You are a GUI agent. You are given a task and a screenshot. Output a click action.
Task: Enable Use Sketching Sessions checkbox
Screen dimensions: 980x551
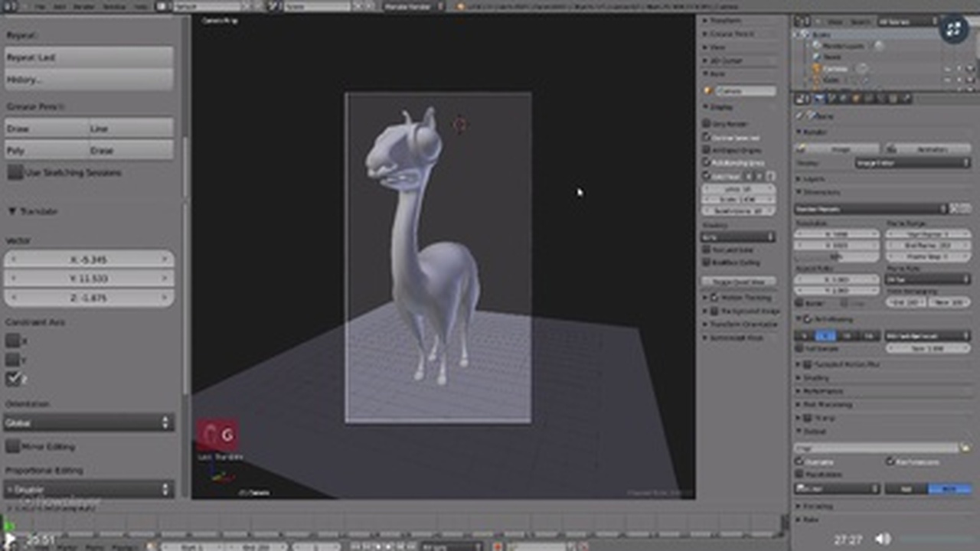click(15, 172)
